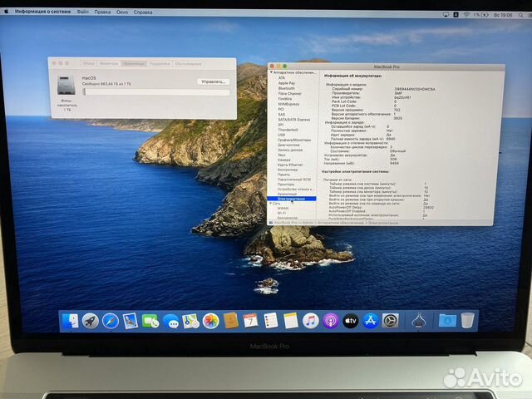The width and height of the screenshot is (532, 399).
Task: Select NVMExpress in the sidebar
Action: tap(288, 104)
